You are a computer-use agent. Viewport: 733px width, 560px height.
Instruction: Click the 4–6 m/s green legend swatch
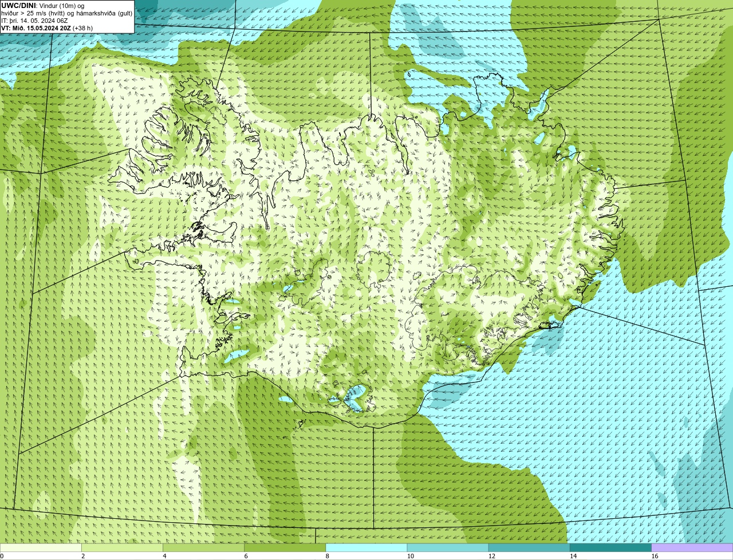204,547
